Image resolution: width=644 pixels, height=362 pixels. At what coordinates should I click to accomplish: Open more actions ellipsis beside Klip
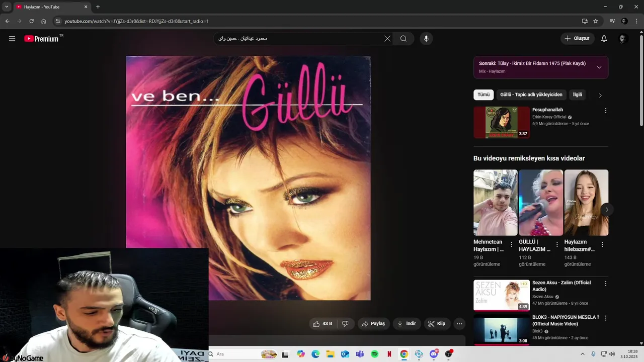click(459, 324)
